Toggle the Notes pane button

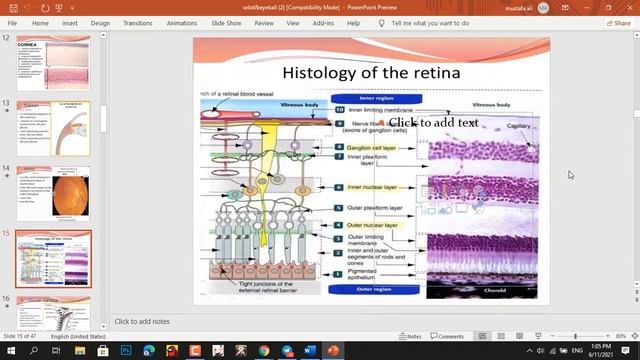pos(410,336)
